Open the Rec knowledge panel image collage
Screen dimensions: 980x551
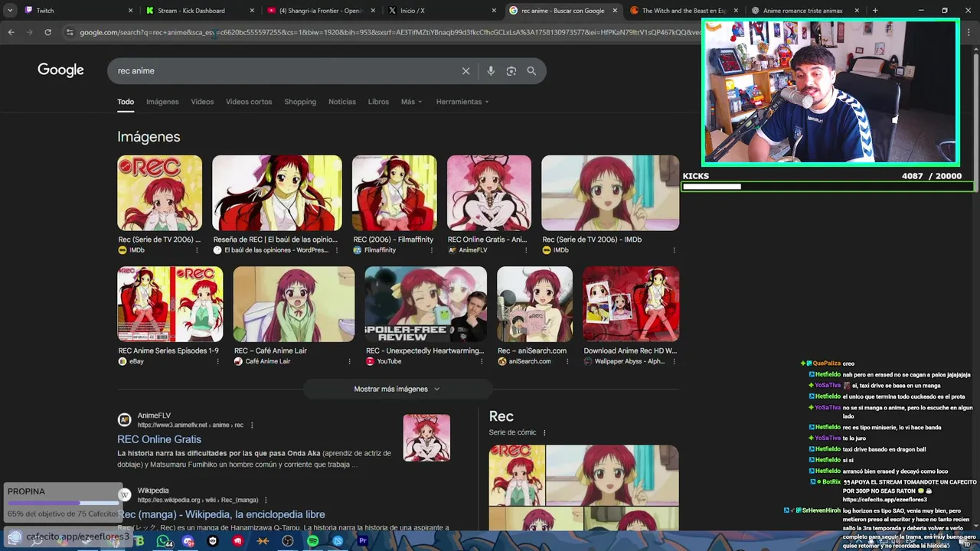[x=583, y=487]
